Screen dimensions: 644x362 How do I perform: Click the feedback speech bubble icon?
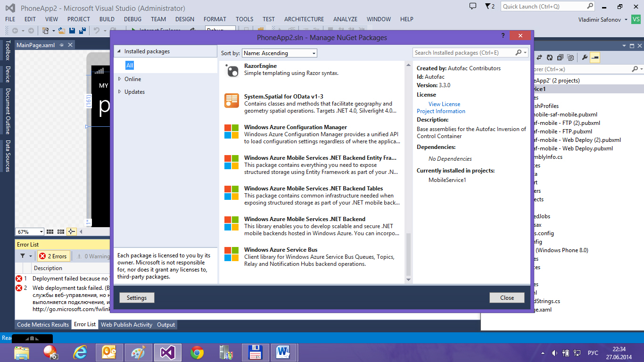click(473, 6)
